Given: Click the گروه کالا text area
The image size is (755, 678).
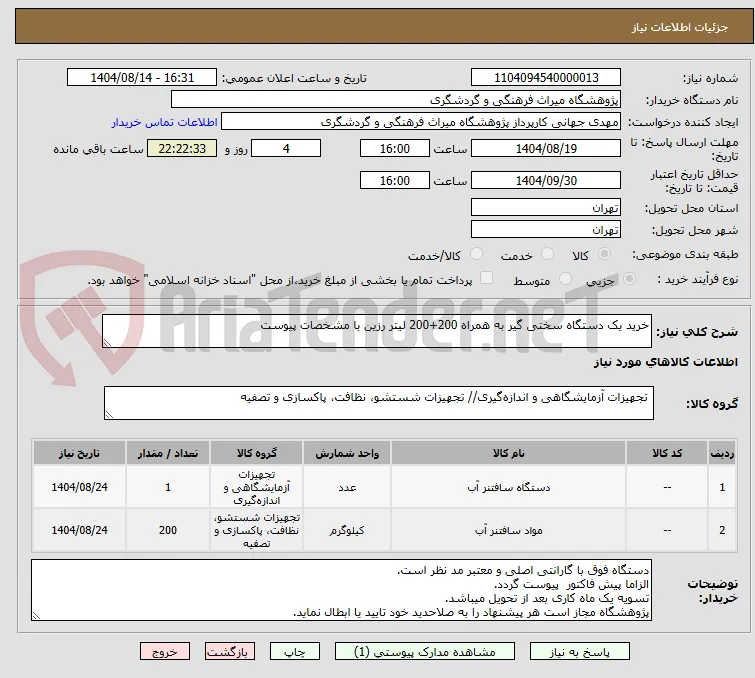Looking at the screenshot, I should [x=378, y=403].
